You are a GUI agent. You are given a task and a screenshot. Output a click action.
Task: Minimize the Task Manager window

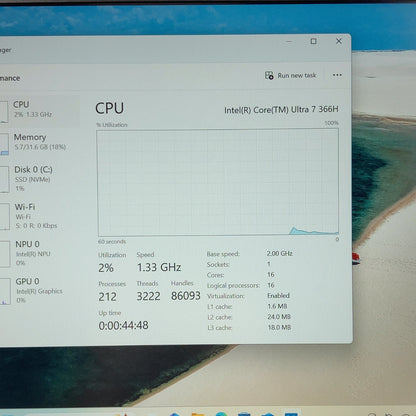tap(289, 41)
